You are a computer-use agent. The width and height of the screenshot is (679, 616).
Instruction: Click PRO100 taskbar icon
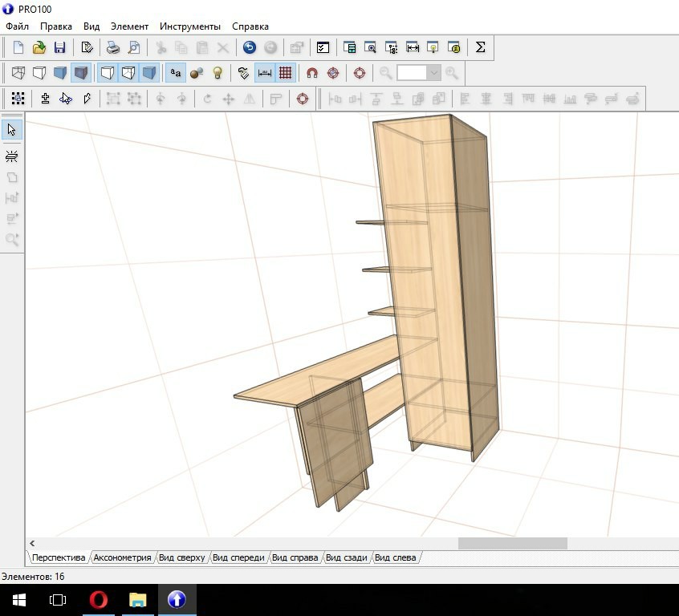click(x=177, y=600)
